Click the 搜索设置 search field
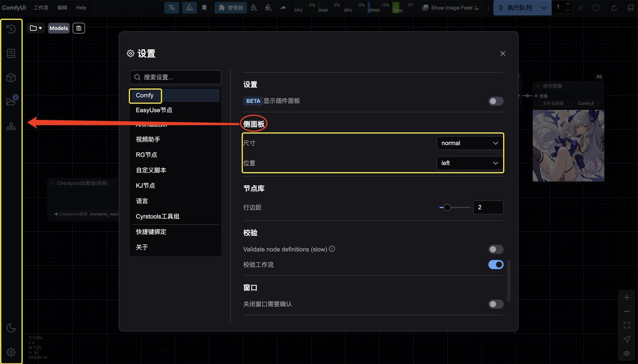This screenshot has width=638, height=364. click(x=175, y=77)
